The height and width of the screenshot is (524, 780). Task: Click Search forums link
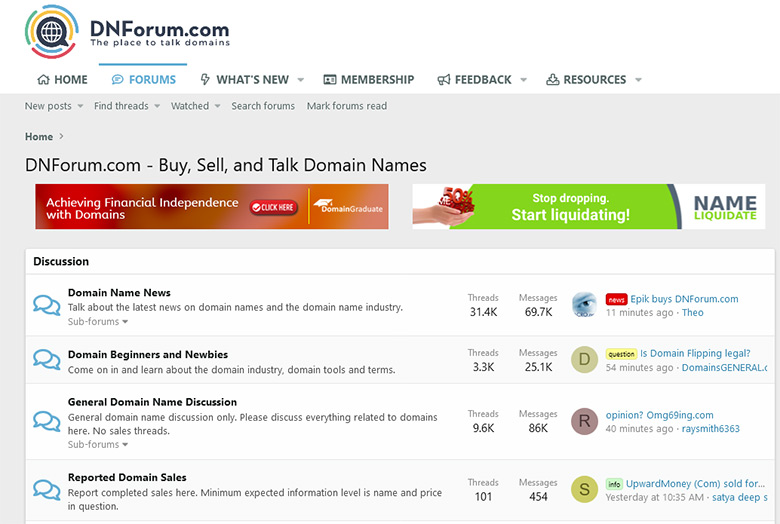(263, 106)
